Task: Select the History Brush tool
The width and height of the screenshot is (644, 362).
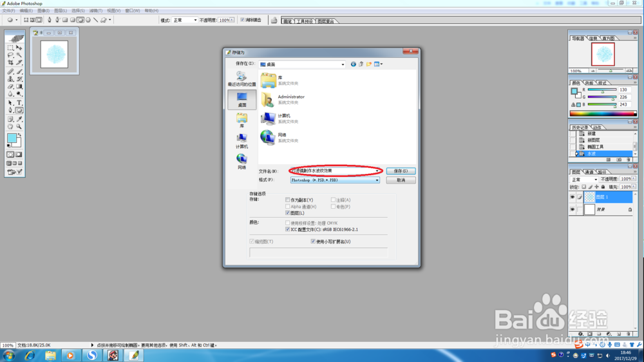Action: pyautogui.click(x=19, y=79)
